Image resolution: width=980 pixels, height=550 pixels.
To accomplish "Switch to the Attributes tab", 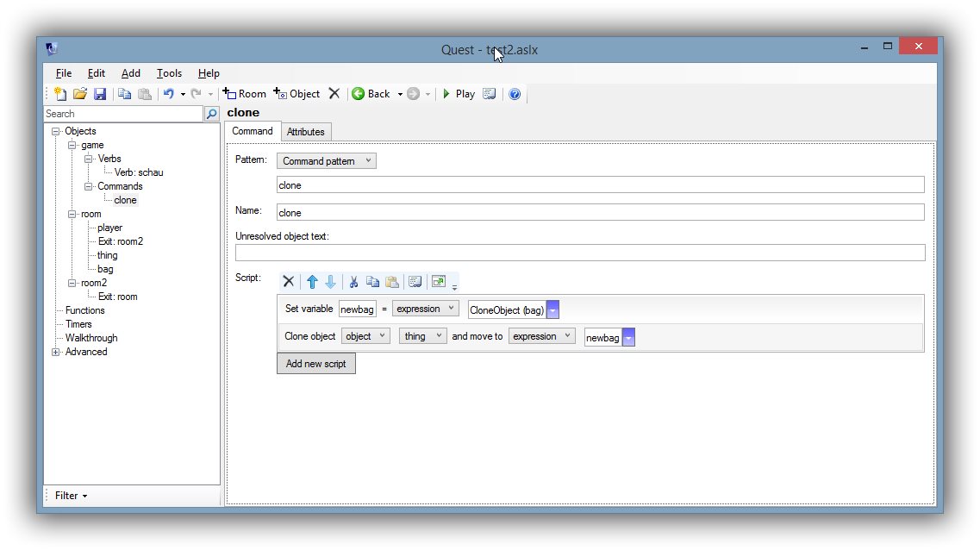I will tap(305, 132).
